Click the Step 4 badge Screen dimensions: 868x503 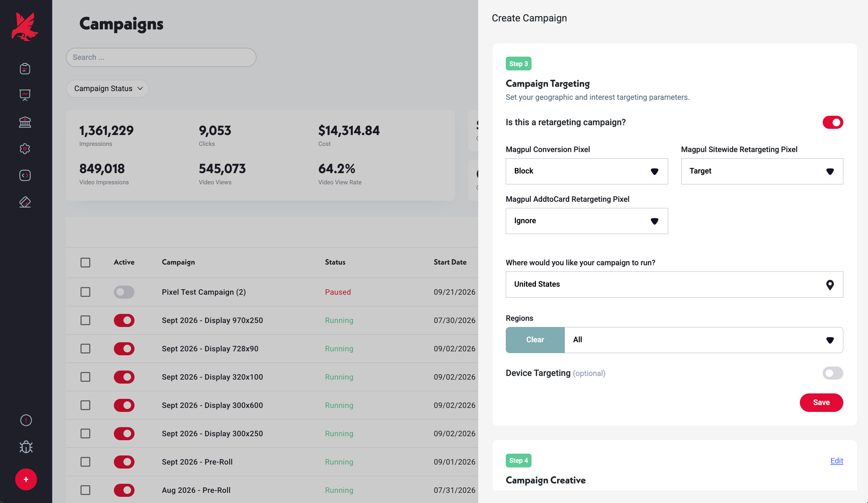(x=518, y=461)
